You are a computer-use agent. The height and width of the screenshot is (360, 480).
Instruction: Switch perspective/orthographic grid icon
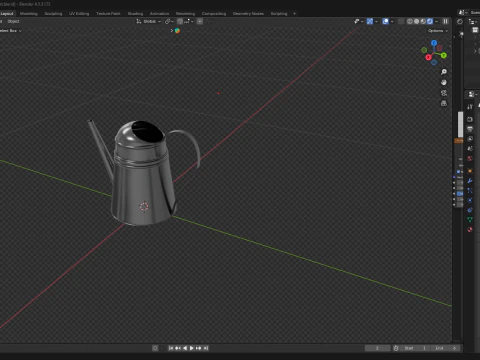point(444,103)
